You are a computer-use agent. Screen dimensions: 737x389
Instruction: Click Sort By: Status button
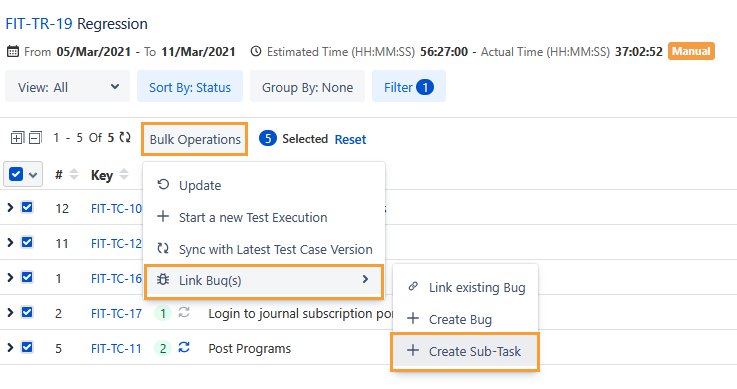coord(190,86)
